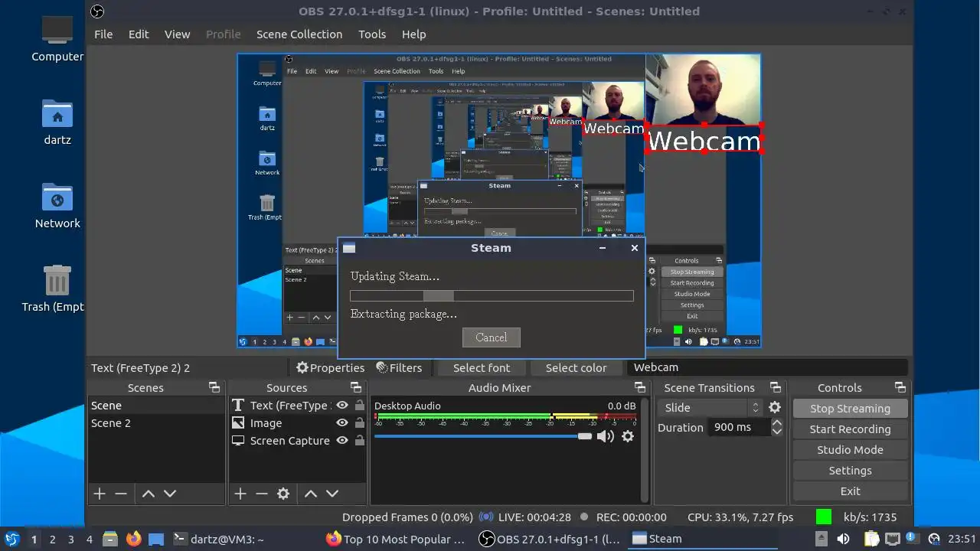Viewport: 980px width, 551px height.
Task: Hide the Screen Capture source
Action: coord(342,441)
